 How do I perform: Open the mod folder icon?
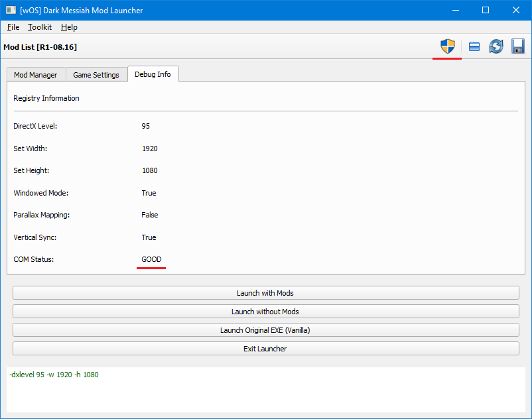[x=474, y=46]
